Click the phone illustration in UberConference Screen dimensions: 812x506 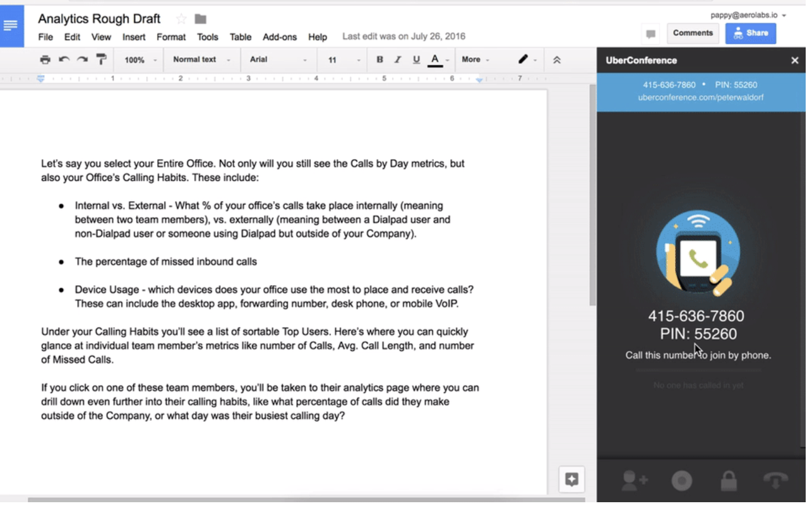[698, 252]
